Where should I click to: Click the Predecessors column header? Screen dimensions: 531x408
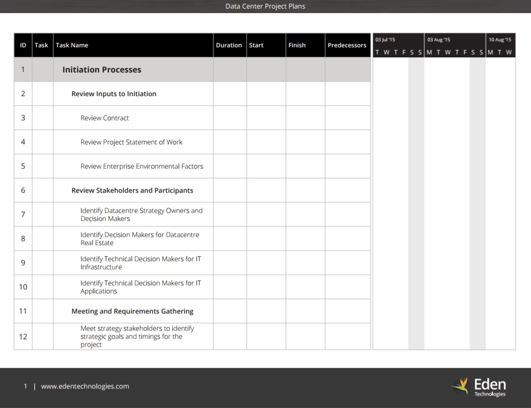click(x=348, y=45)
